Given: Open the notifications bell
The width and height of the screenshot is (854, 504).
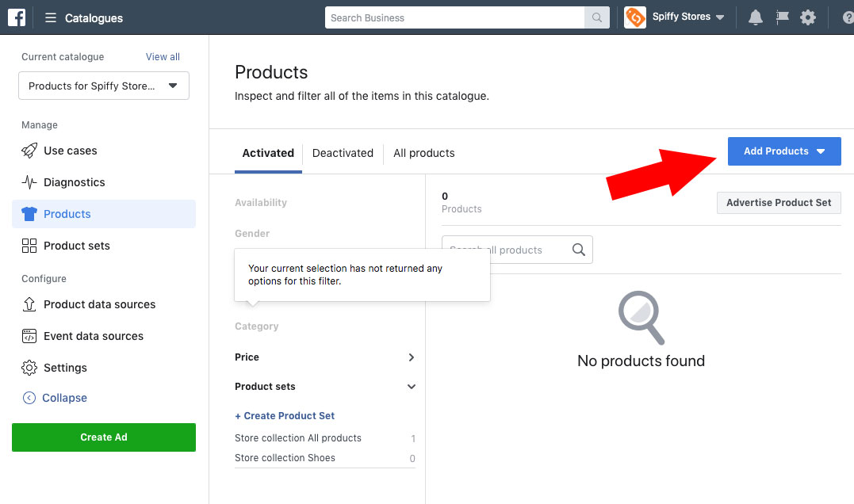Looking at the screenshot, I should coord(756,17).
